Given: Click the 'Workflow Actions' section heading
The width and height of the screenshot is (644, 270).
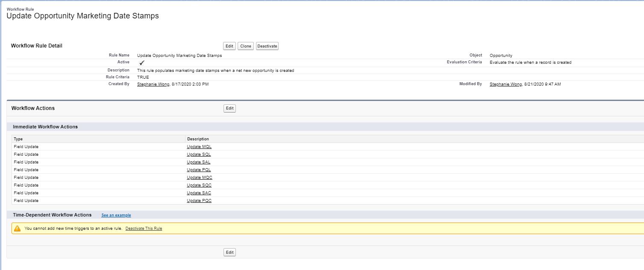Looking at the screenshot, I should [x=33, y=108].
